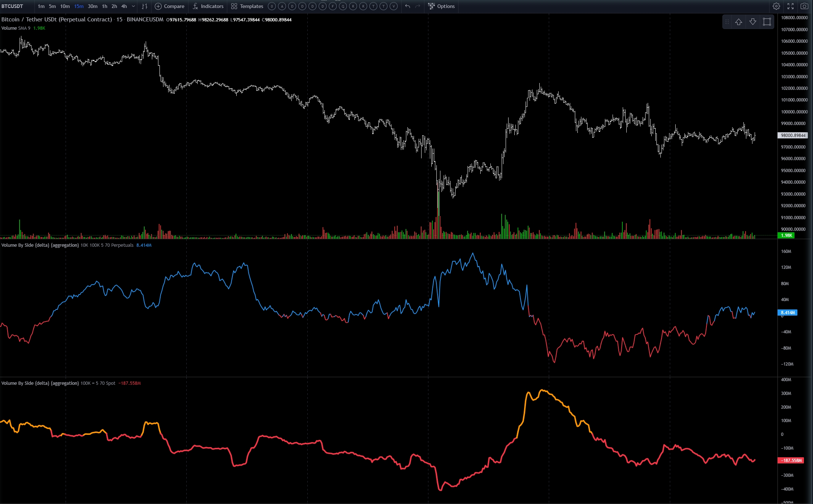Screen dimensions: 813x504
Task: Take a chart snapshot with camera icon
Action: pyautogui.click(x=804, y=6)
